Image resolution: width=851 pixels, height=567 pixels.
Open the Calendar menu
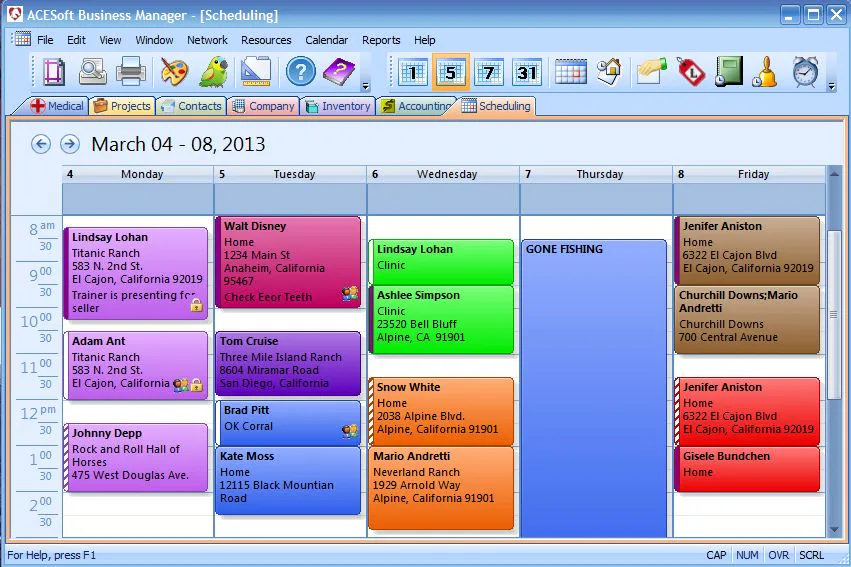coord(326,40)
